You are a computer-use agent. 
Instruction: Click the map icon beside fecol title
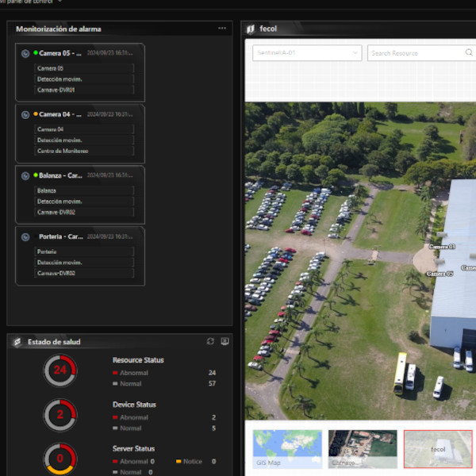251,29
